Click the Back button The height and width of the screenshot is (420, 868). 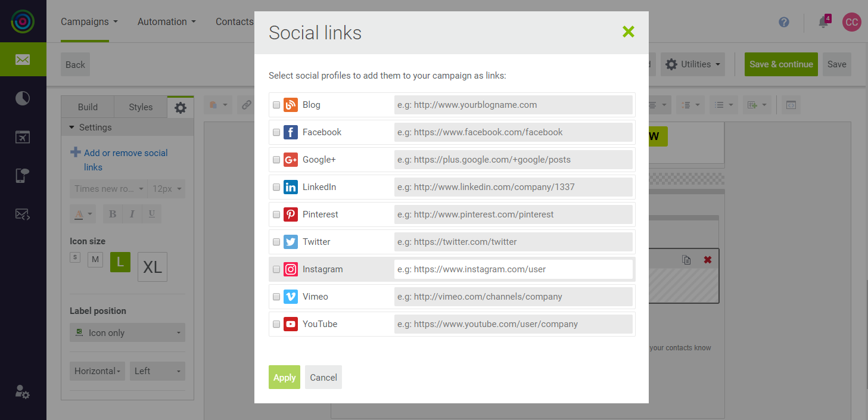[75, 64]
